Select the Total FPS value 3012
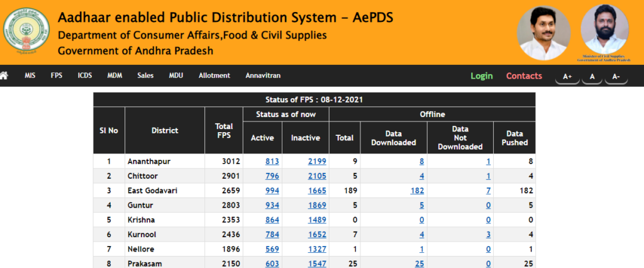The width and height of the screenshot is (644, 268). tap(231, 162)
